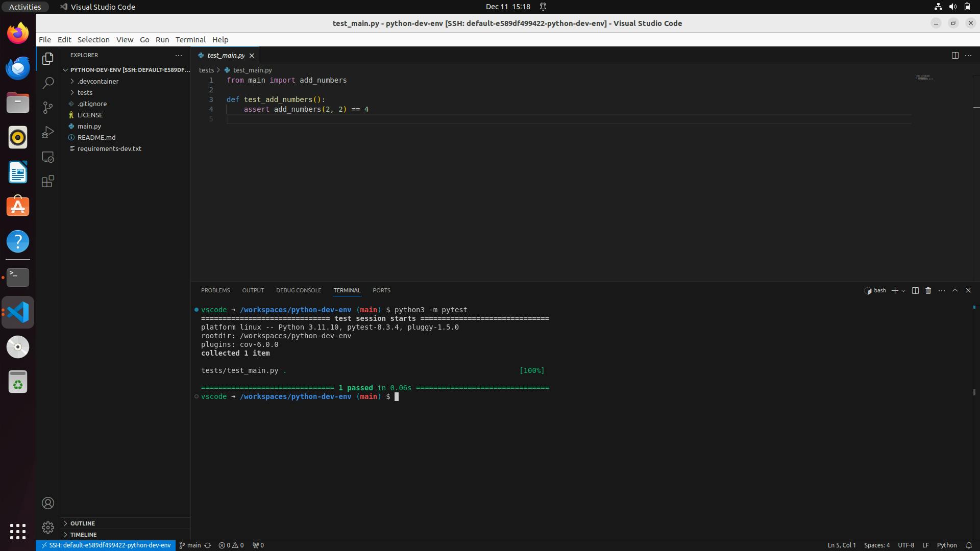The height and width of the screenshot is (551, 980).
Task: Open Source Control view
Action: pos(48,108)
